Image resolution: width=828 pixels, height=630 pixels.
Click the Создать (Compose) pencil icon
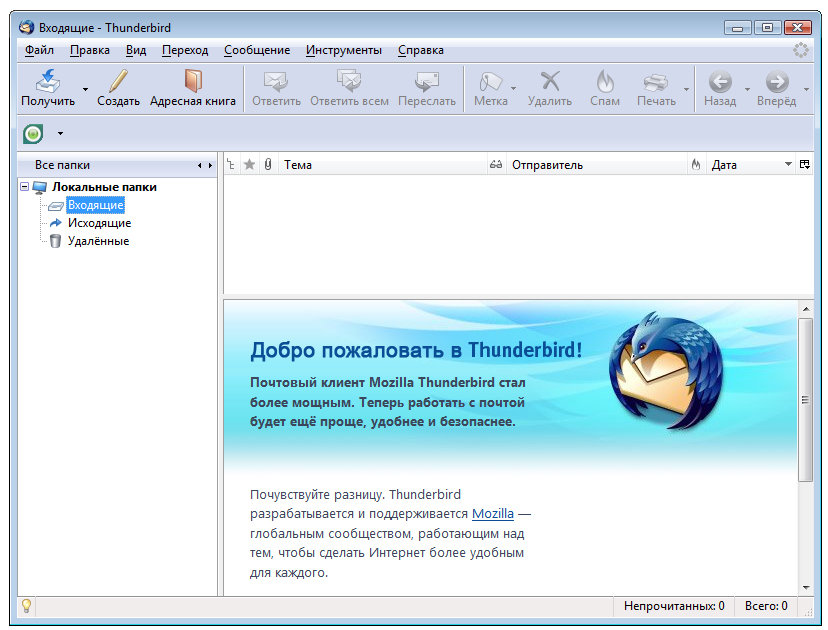click(118, 81)
